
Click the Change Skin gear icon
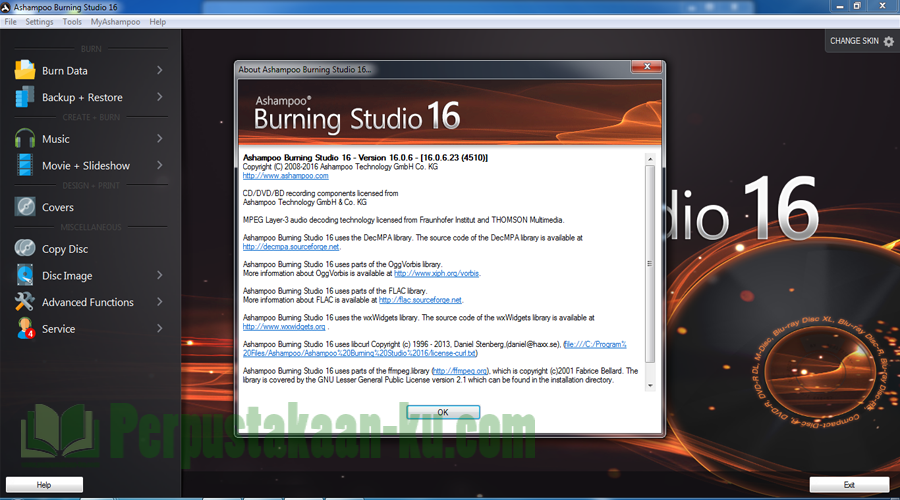point(889,41)
